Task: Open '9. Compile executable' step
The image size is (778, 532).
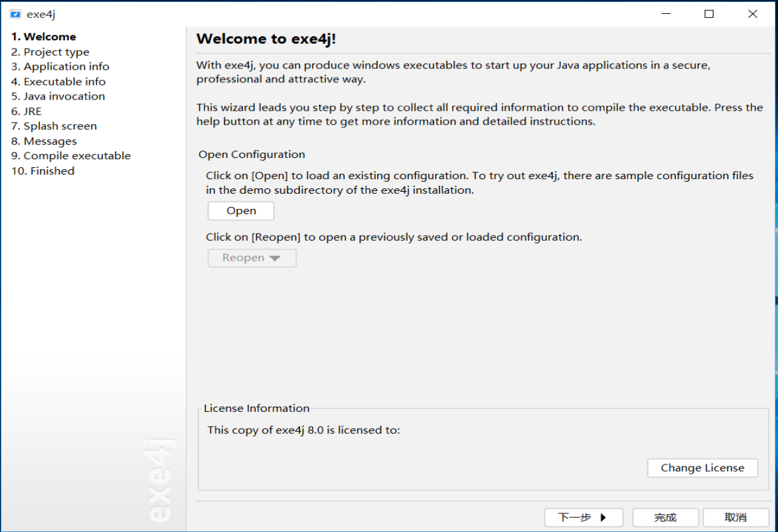Action: pyautogui.click(x=71, y=156)
